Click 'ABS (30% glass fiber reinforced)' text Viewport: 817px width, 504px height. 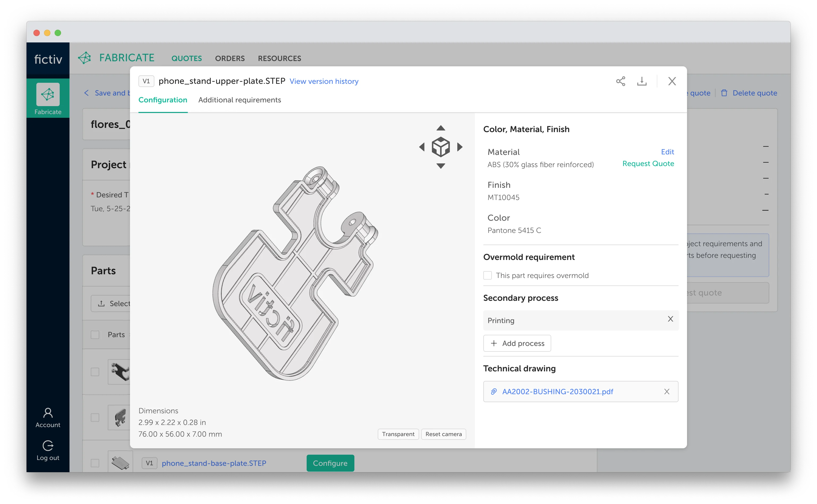pos(540,165)
